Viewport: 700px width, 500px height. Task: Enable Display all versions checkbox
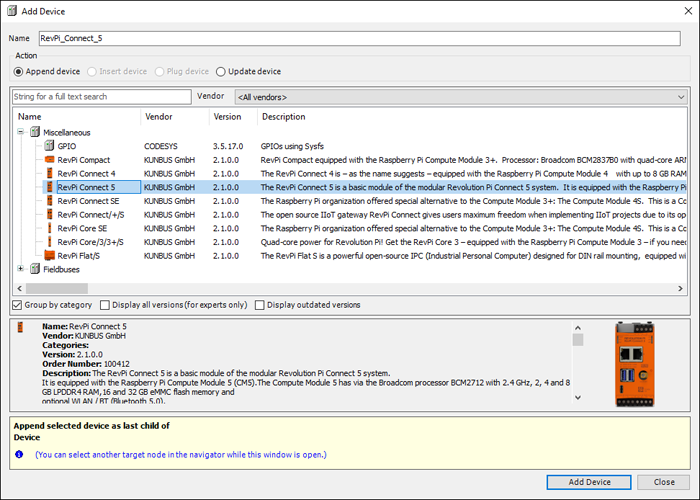(x=104, y=305)
